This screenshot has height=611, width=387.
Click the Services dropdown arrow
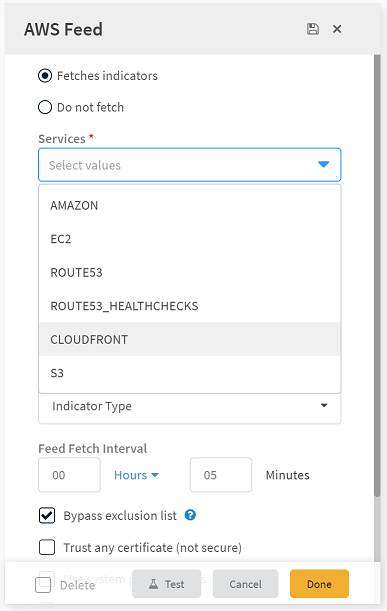tap(323, 164)
